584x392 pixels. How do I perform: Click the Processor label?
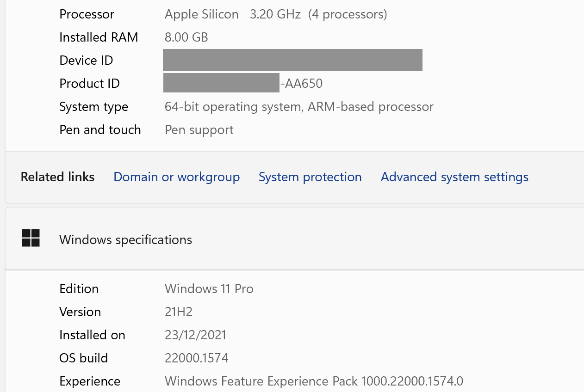[87, 14]
